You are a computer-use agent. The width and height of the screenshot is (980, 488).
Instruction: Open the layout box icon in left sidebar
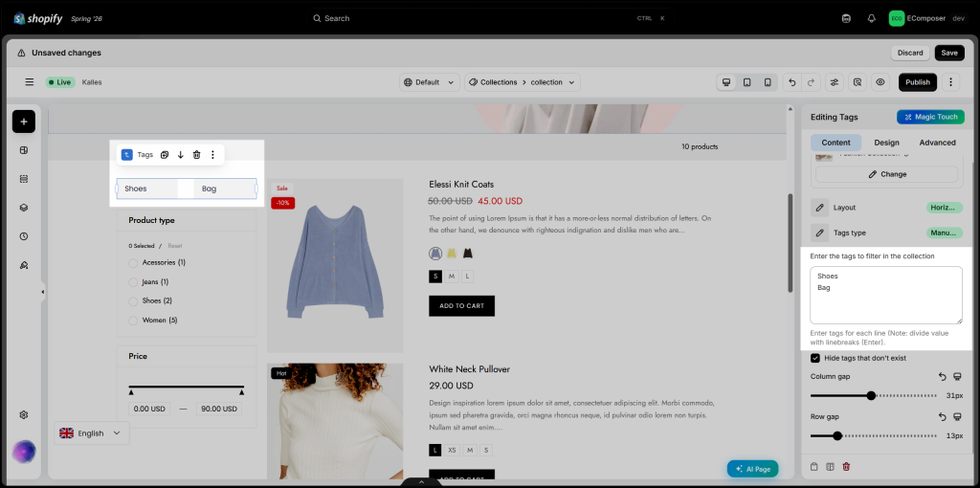coord(24,150)
